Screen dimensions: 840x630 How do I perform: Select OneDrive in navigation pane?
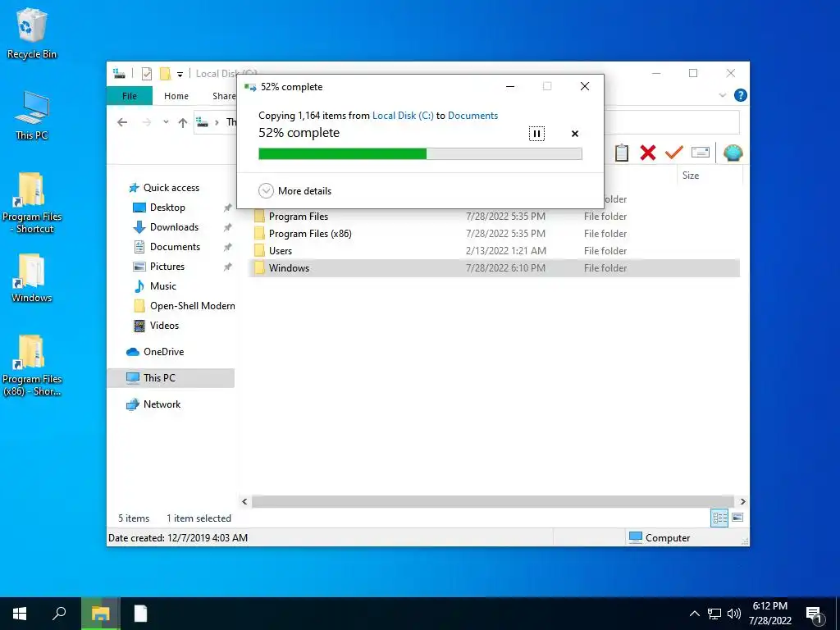pos(163,352)
